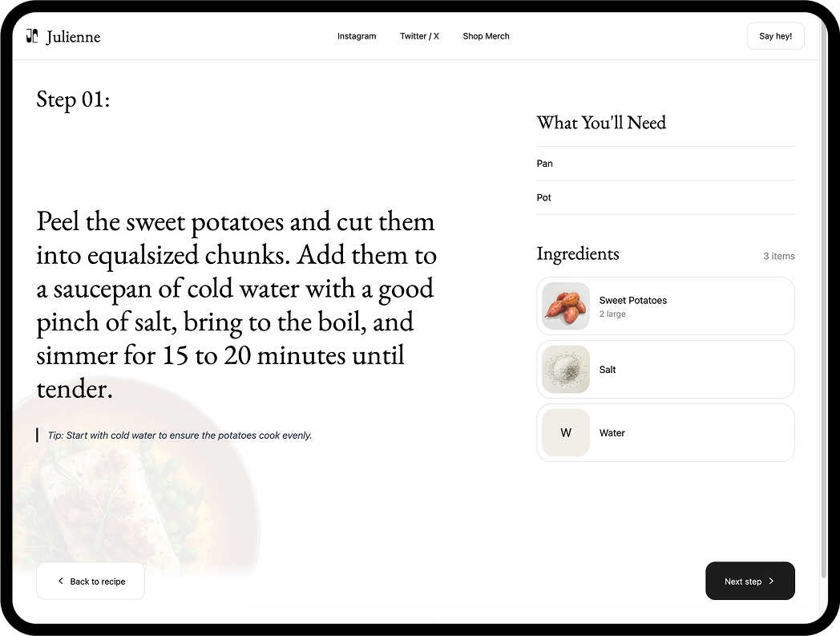The height and width of the screenshot is (636, 840).
Task: Click the Water ingredient label
Action: (612, 433)
